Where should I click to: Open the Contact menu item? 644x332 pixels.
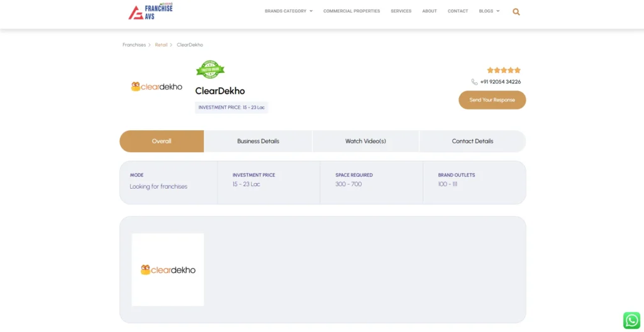pos(458,11)
